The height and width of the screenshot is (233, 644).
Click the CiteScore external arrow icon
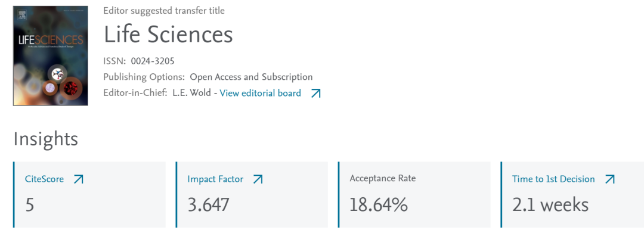tap(79, 179)
